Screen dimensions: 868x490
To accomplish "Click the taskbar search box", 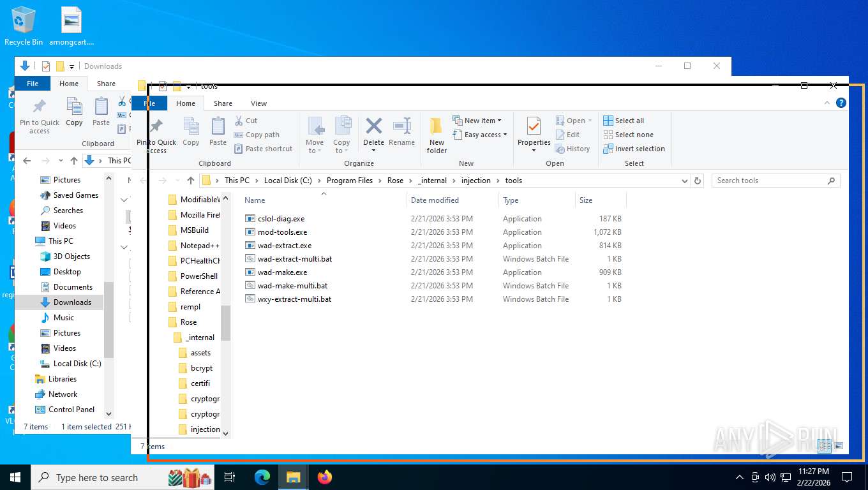I will [x=121, y=477].
